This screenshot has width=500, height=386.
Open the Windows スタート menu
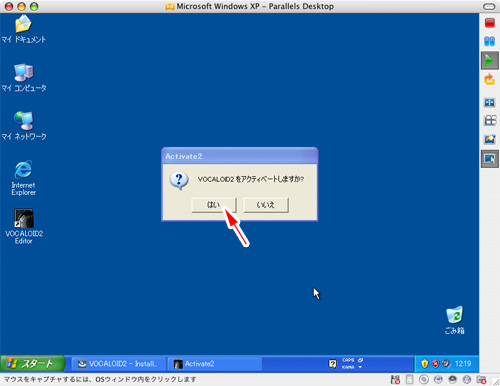(32, 363)
